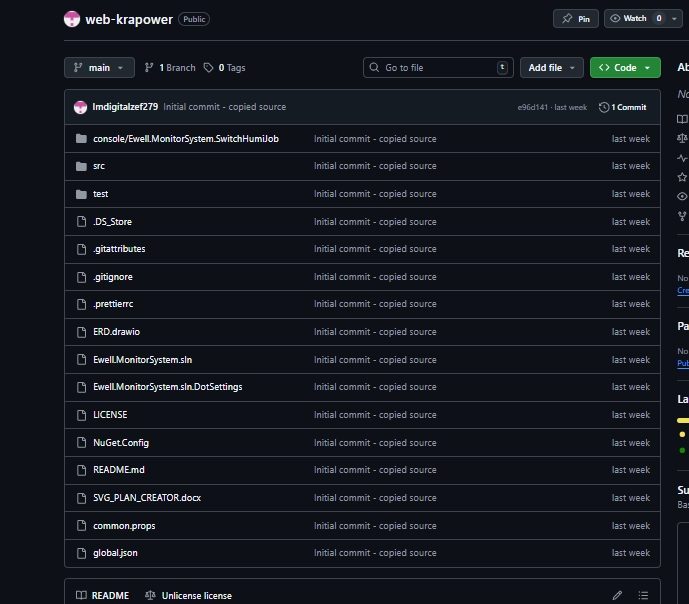Open the Add file dropdown
Screen dimensions: 689x604
[551, 68]
